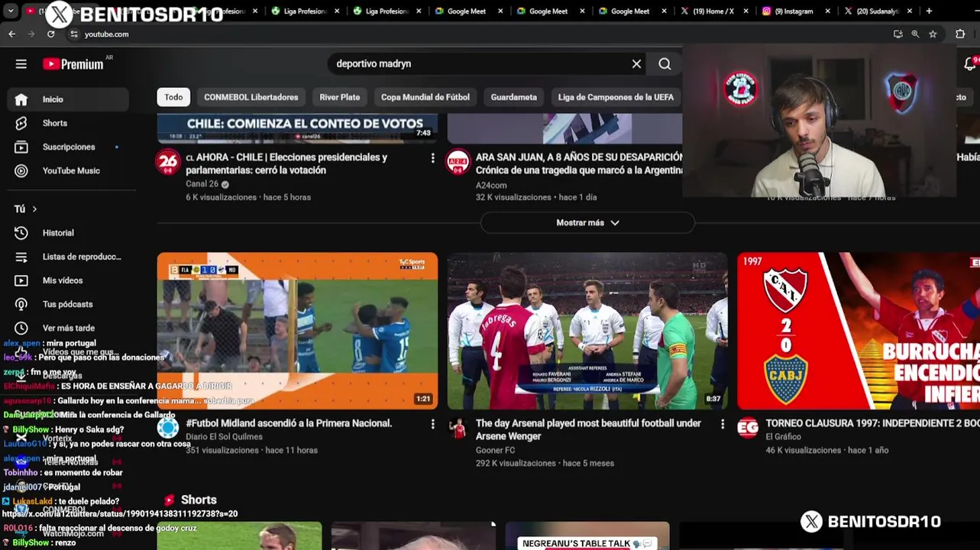Open Listas de reproducción in the sidebar
The image size is (980, 550).
(68, 257)
